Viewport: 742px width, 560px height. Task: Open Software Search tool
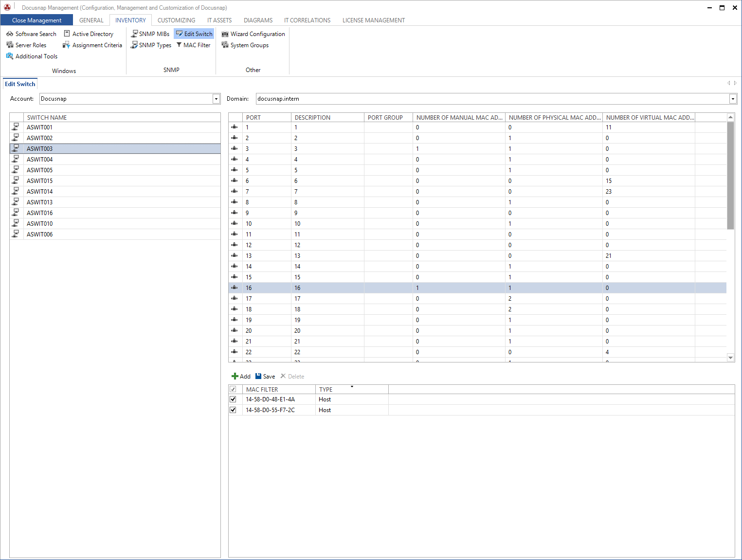31,34
